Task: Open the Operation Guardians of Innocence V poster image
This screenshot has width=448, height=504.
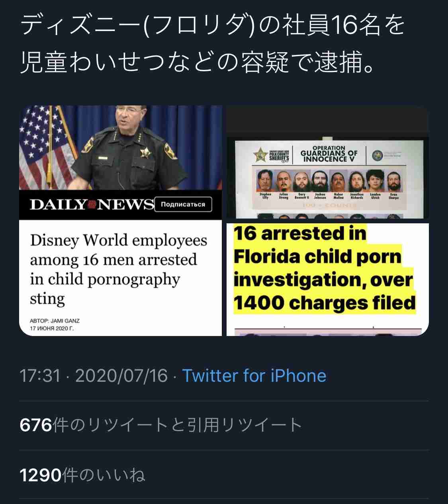Action: [x=327, y=162]
